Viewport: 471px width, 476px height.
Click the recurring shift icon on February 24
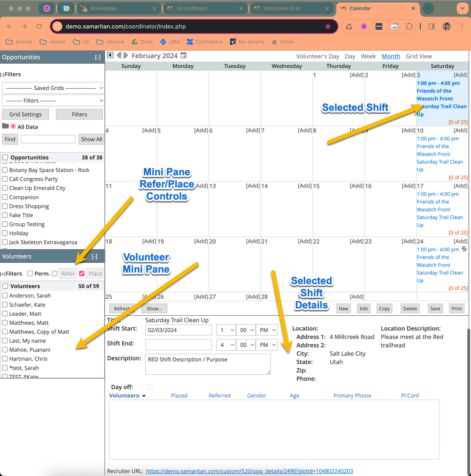[464, 249]
